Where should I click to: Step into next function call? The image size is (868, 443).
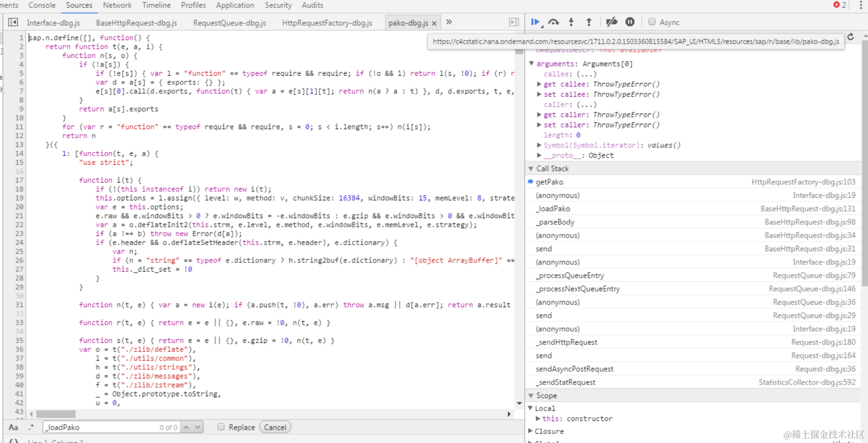571,22
